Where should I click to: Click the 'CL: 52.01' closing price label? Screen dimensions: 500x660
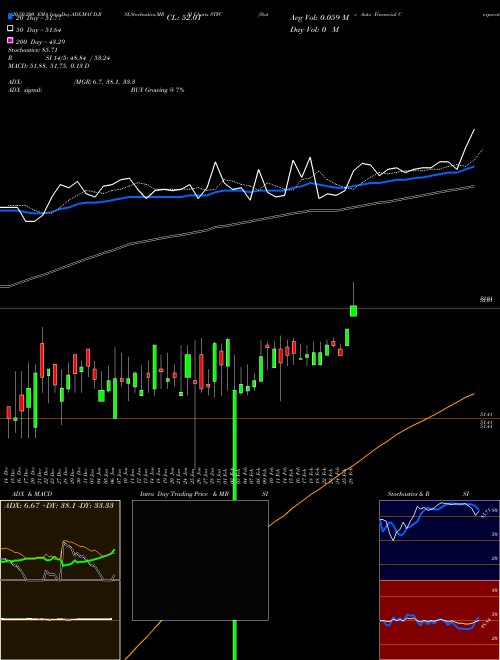[x=184, y=18]
